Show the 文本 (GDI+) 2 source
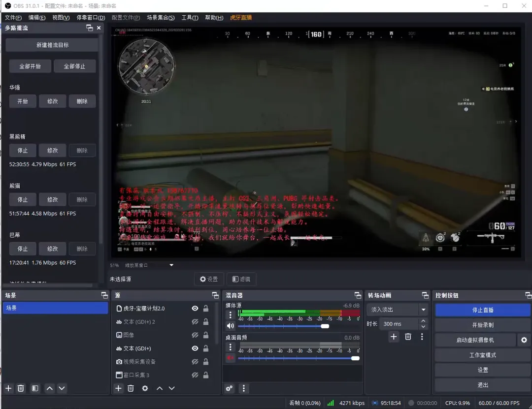The width and height of the screenshot is (532, 409). click(x=195, y=322)
